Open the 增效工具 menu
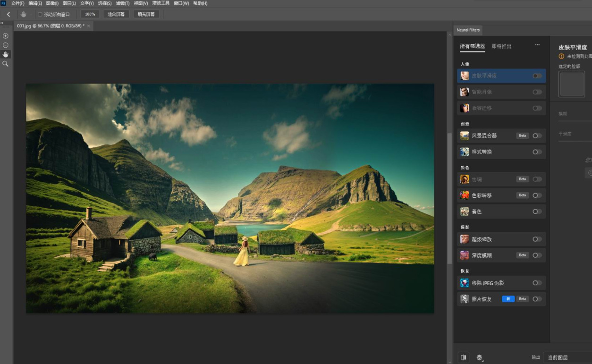 161,3
